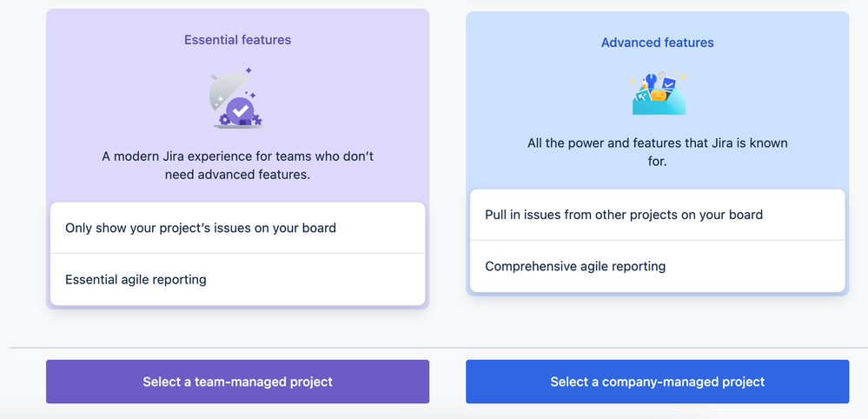Click the 'A modern Jira experience' description text
This screenshot has height=419, width=868.
(237, 165)
